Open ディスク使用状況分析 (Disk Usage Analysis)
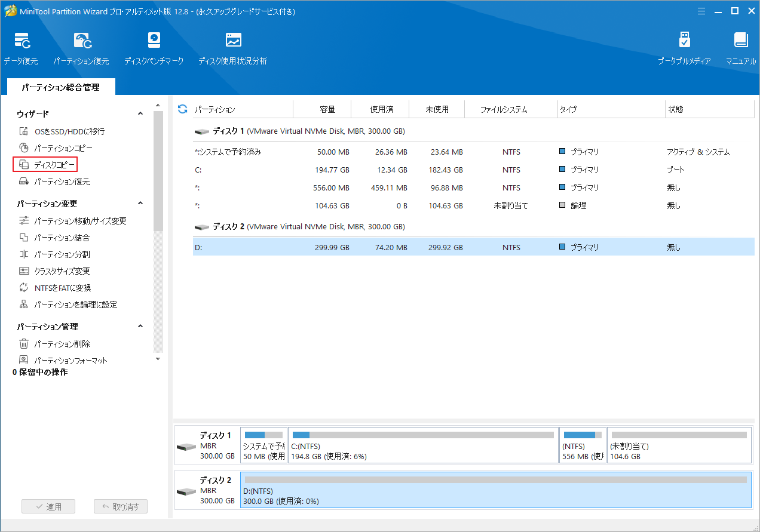The height and width of the screenshot is (532, 760). (232, 48)
